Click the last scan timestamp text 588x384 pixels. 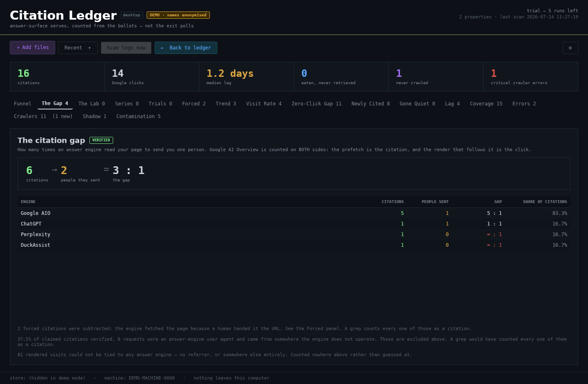point(539,17)
